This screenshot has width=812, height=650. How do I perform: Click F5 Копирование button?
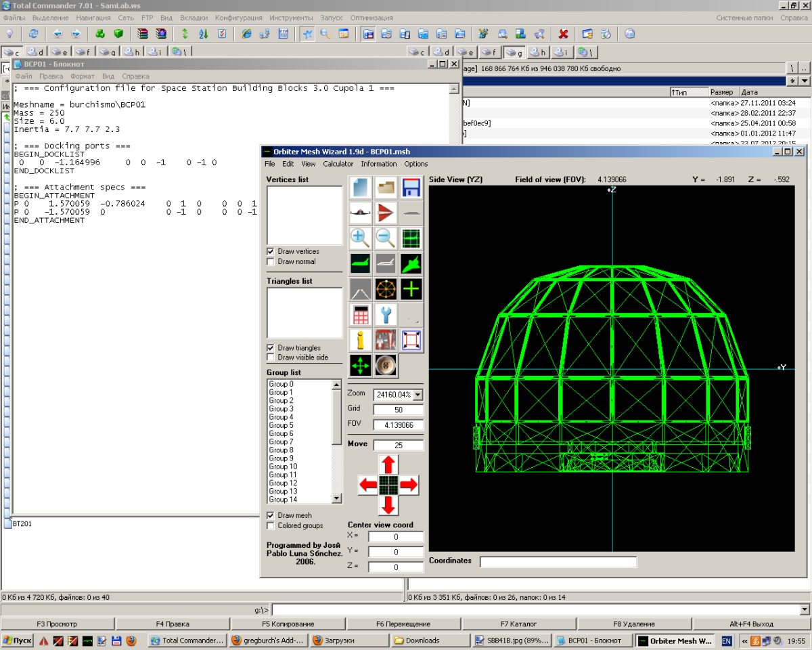pos(288,624)
